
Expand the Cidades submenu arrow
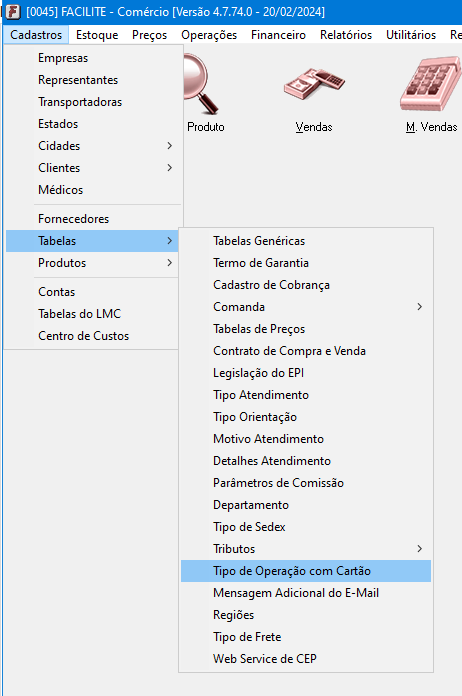(170, 146)
